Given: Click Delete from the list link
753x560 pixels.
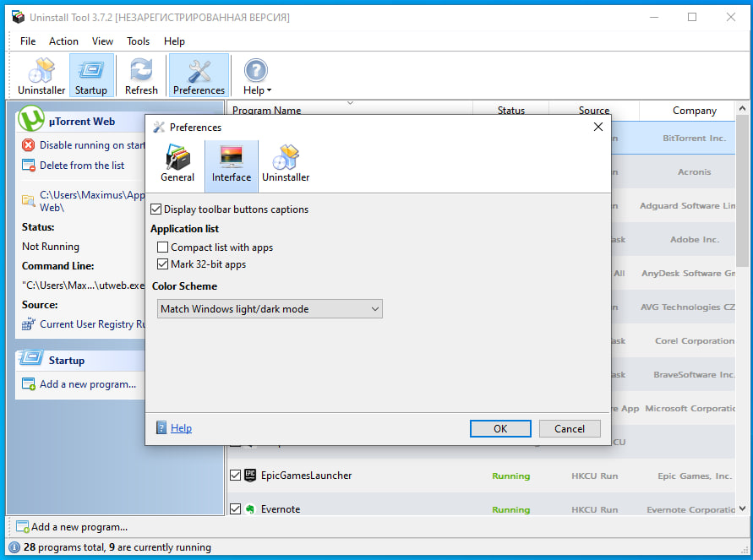Looking at the screenshot, I should coord(82,165).
